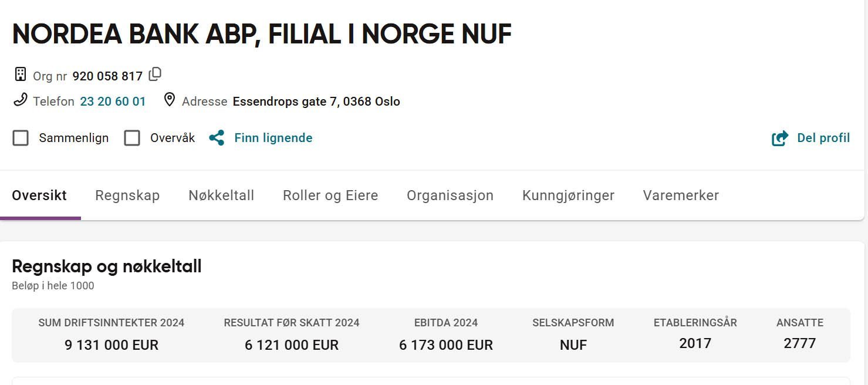
Task: Click the Del profil export icon
Action: point(780,139)
